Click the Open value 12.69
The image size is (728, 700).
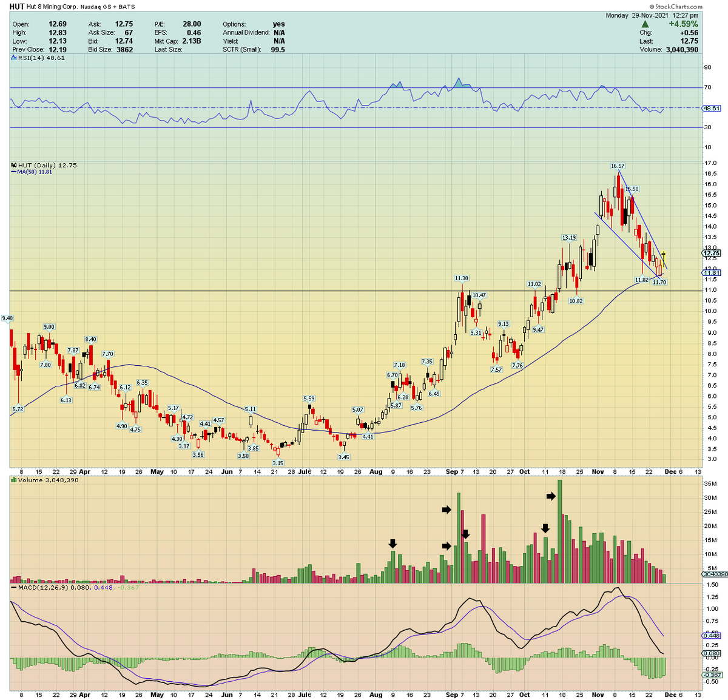[58, 24]
